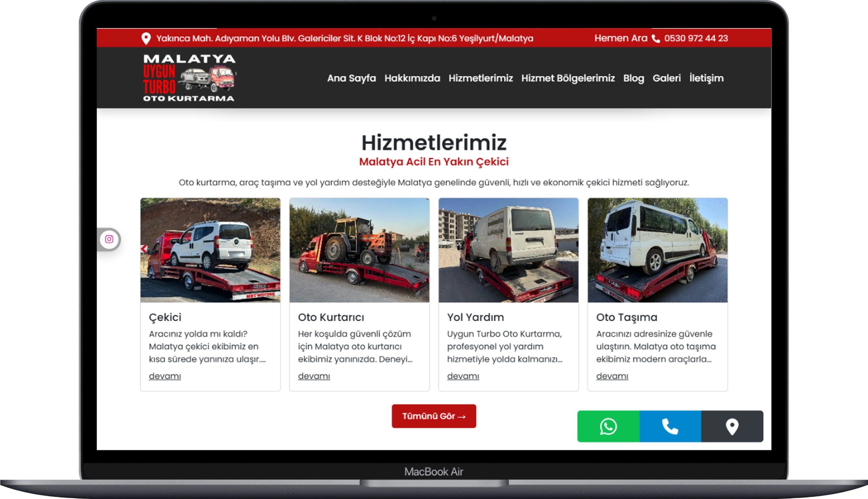Start a WhatsApp chat via the green icon
Screen dimensions: 868x499
tap(608, 426)
